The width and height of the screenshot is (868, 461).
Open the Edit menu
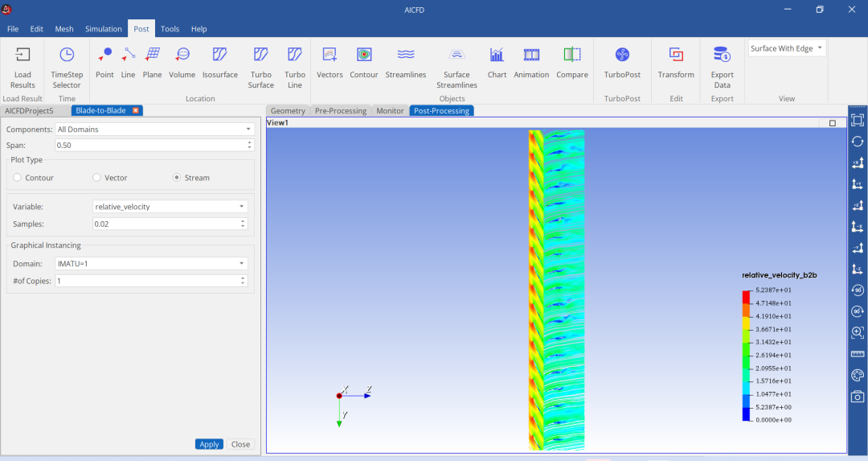36,29
